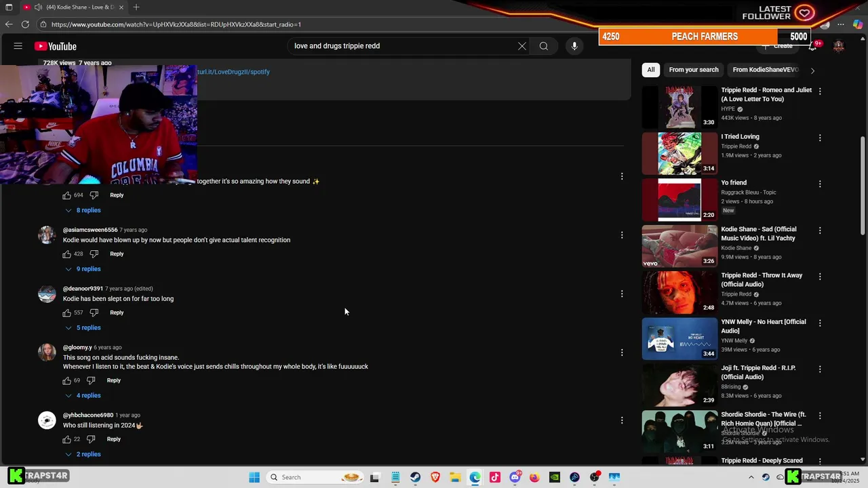The height and width of the screenshot is (488, 868).
Task: Reply to the @deanoor9391 comment
Action: (117, 312)
